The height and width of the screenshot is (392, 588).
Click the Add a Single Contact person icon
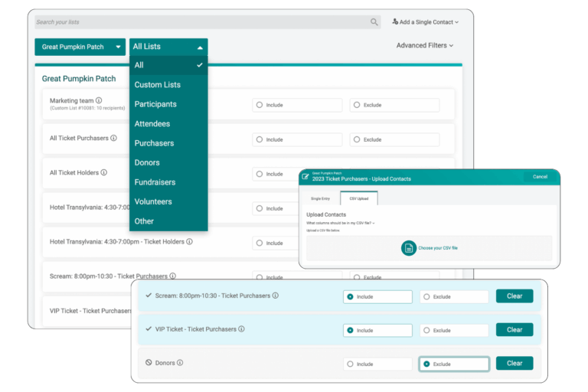pos(396,22)
